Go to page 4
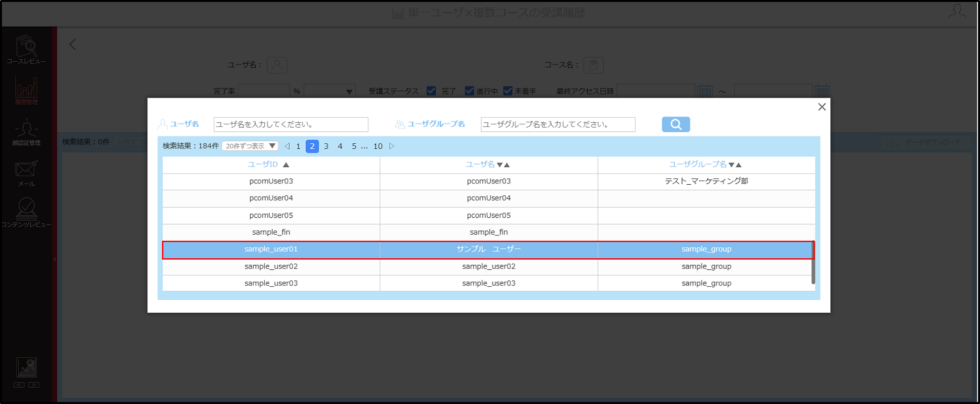This screenshot has height=404, width=980. [x=340, y=146]
